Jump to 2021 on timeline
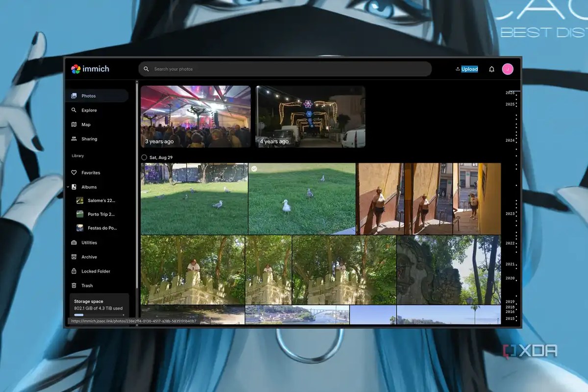 coord(510,265)
